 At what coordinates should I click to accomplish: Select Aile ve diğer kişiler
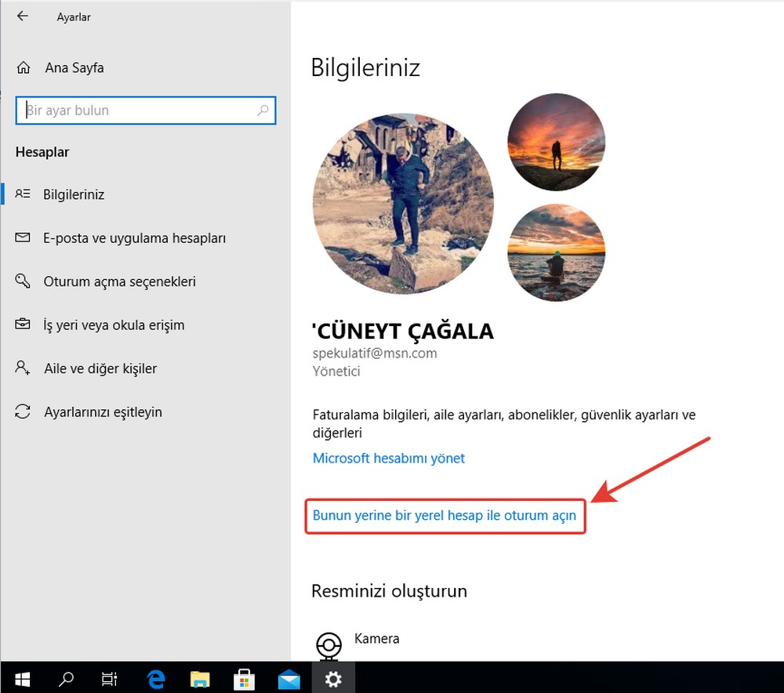pyautogui.click(x=100, y=368)
